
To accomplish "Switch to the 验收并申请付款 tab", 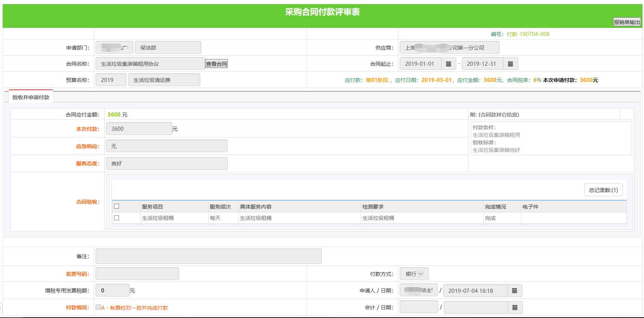I will 31,97.
